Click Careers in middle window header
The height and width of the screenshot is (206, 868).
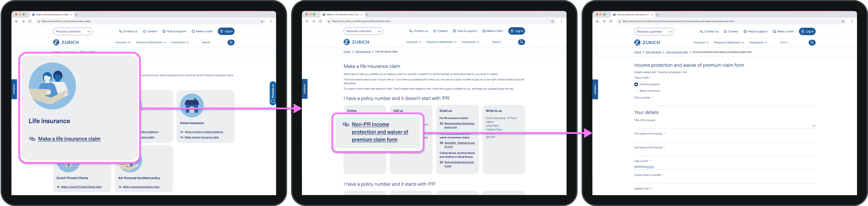pos(440,31)
